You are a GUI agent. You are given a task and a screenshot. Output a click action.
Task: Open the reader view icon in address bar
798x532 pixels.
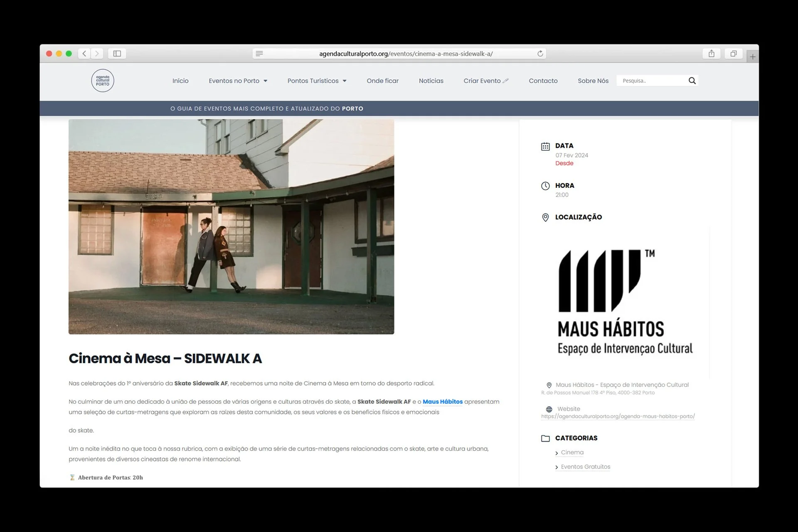259,54
